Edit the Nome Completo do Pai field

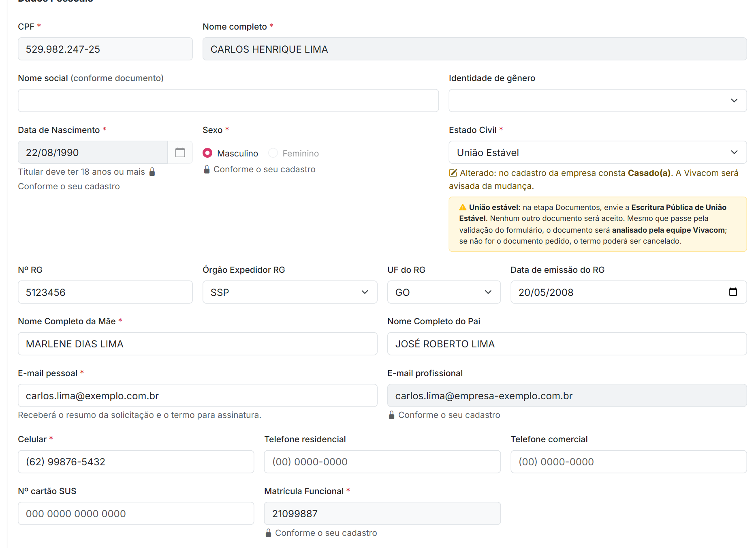pyautogui.click(x=567, y=344)
